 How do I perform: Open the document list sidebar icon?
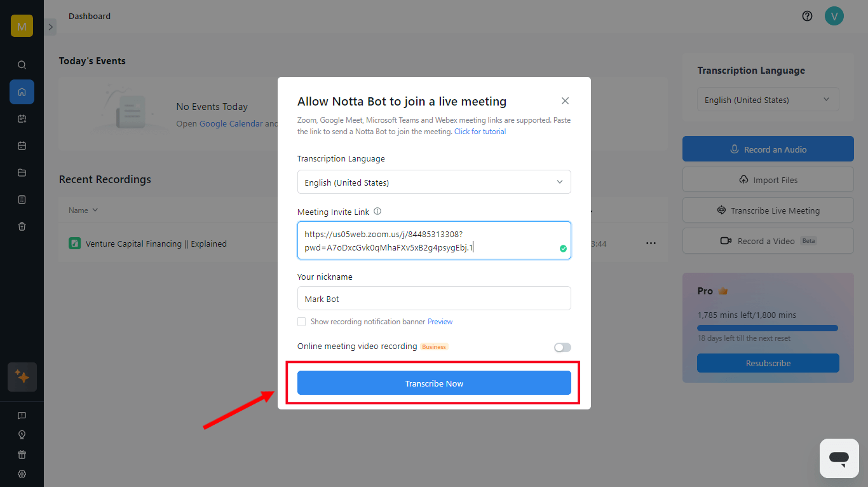click(x=22, y=200)
